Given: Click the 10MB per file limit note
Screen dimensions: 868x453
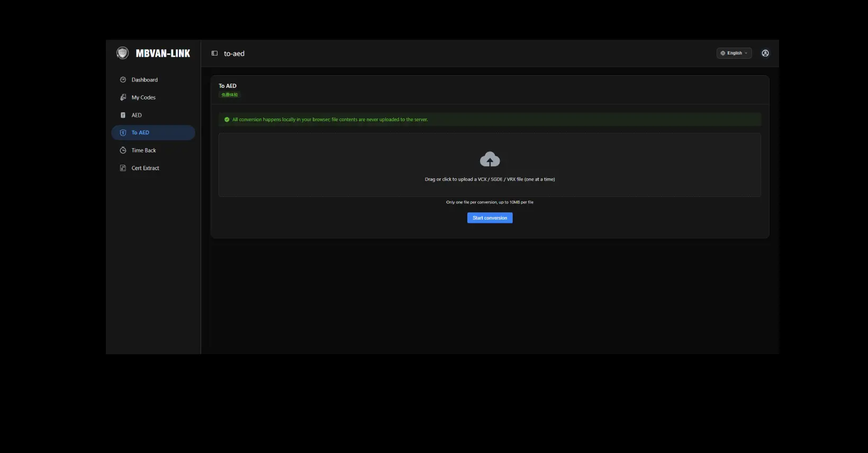Looking at the screenshot, I should click(490, 202).
